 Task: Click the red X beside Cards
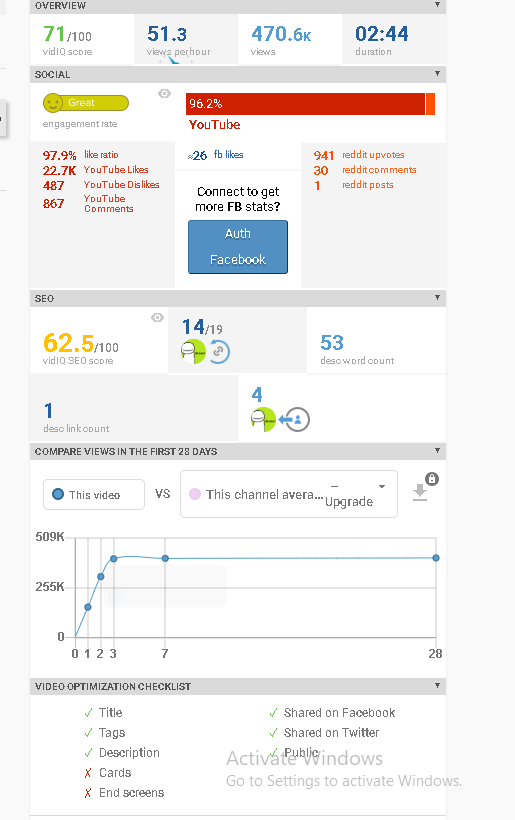pyautogui.click(x=88, y=773)
